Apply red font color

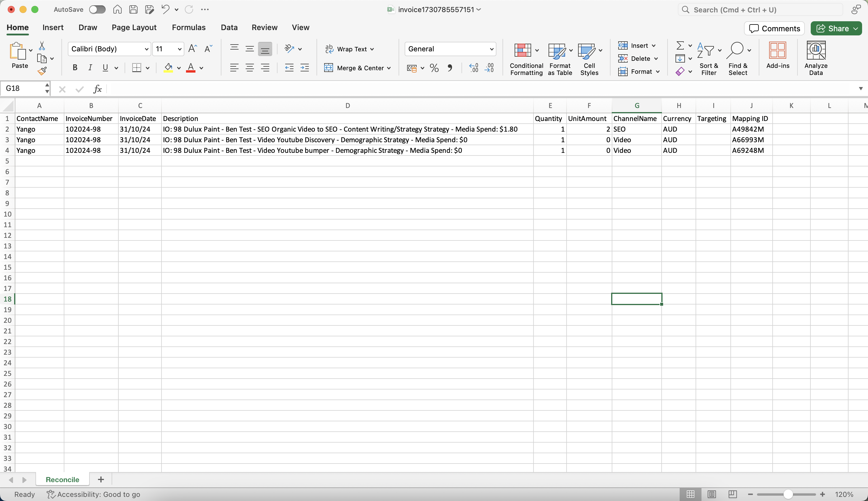point(191,68)
